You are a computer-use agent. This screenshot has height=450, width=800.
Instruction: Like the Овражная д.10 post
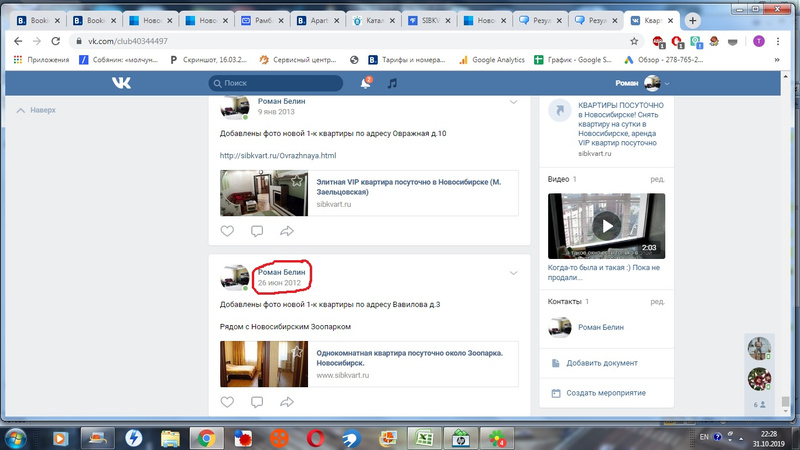pos(227,231)
